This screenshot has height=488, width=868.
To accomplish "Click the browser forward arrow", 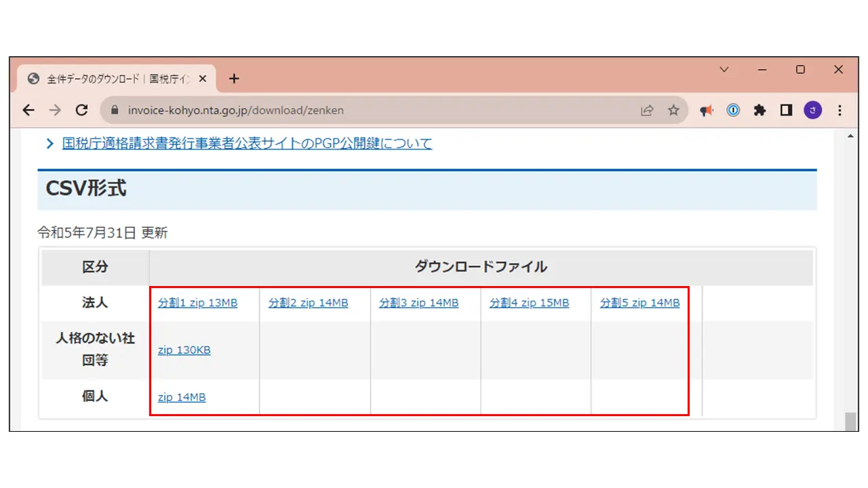I will (x=55, y=110).
